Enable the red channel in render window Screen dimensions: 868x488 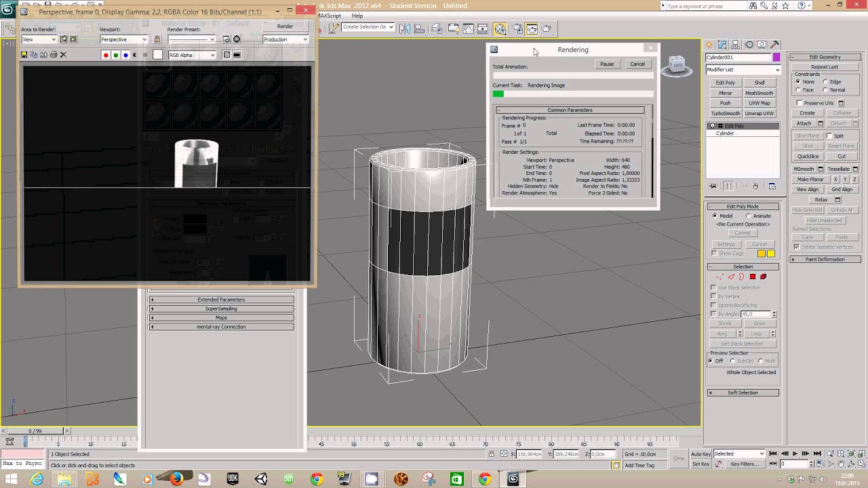[x=106, y=55]
